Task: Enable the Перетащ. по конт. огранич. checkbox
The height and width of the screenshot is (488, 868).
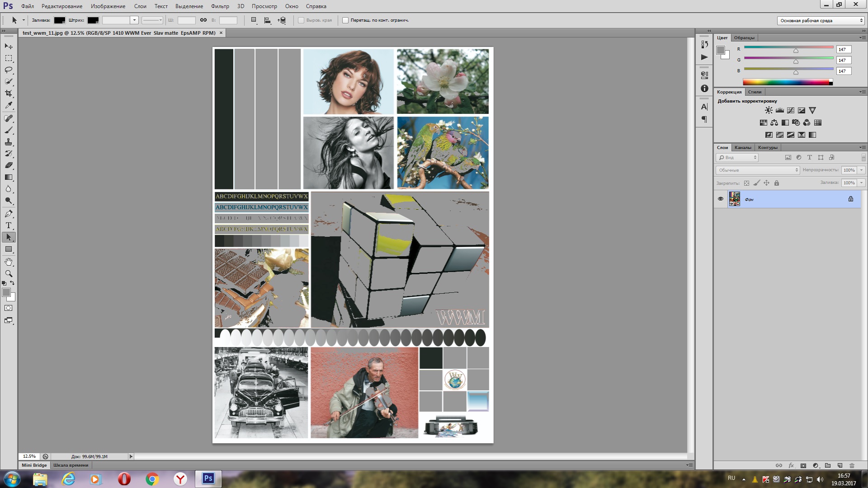Action: 345,20
